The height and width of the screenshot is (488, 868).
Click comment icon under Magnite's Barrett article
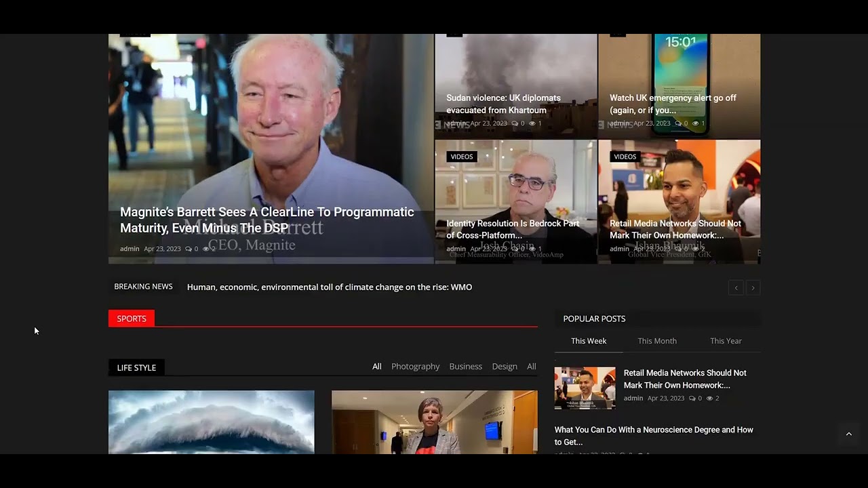tap(189, 249)
